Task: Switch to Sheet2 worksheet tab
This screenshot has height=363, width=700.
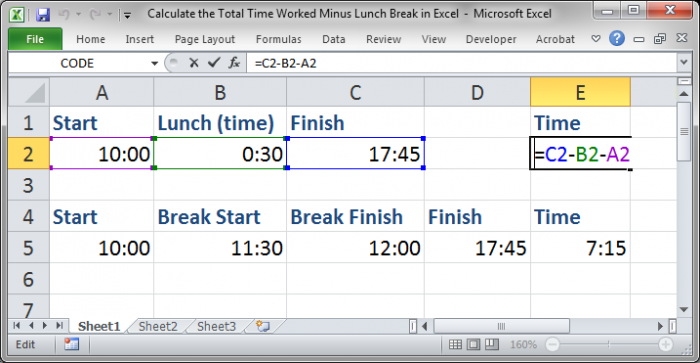Action: [x=158, y=326]
